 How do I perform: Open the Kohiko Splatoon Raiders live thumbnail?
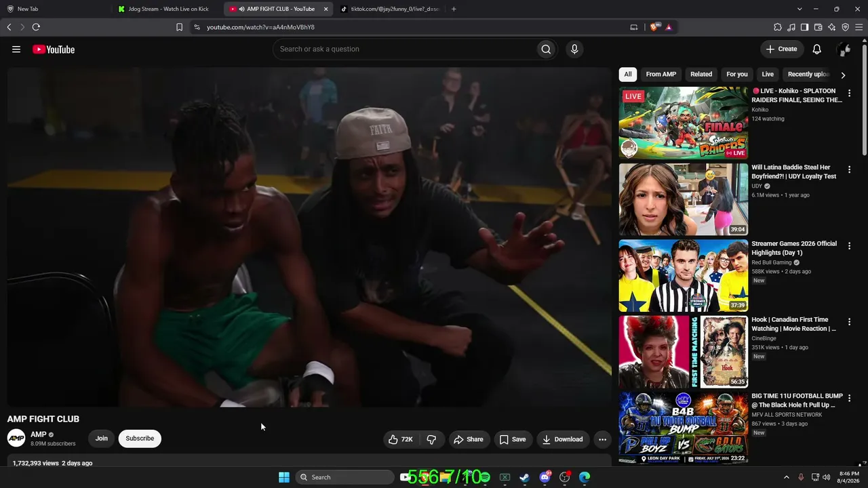pyautogui.click(x=684, y=123)
